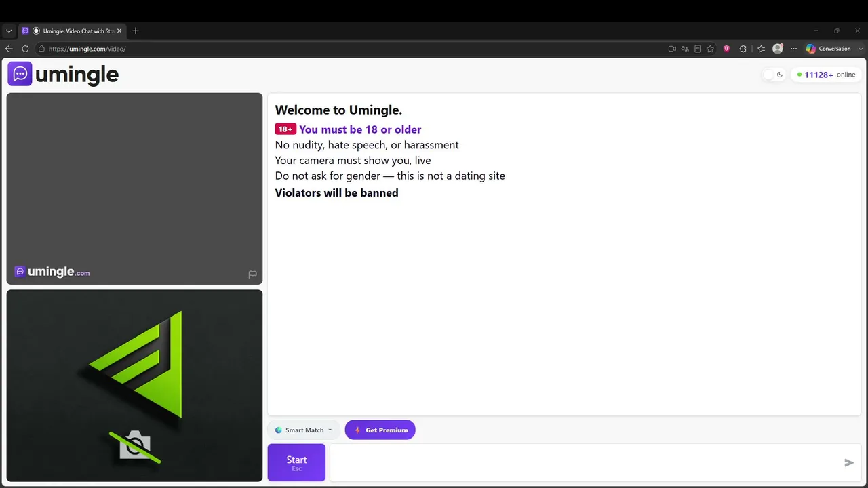Close the Umingle browser tab
The image size is (868, 488).
point(119,30)
